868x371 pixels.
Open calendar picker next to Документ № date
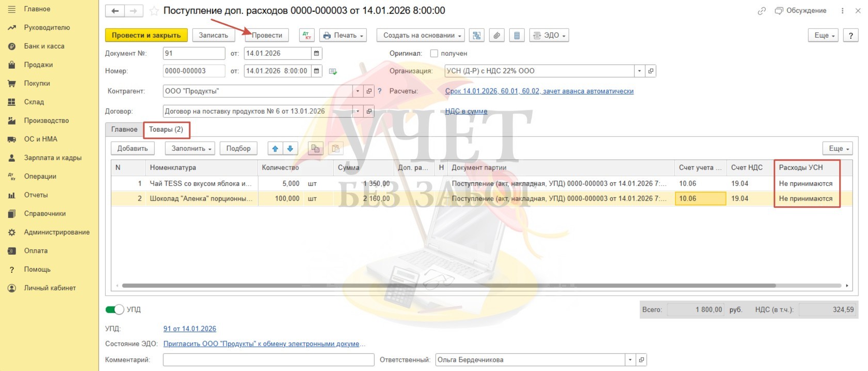(316, 53)
